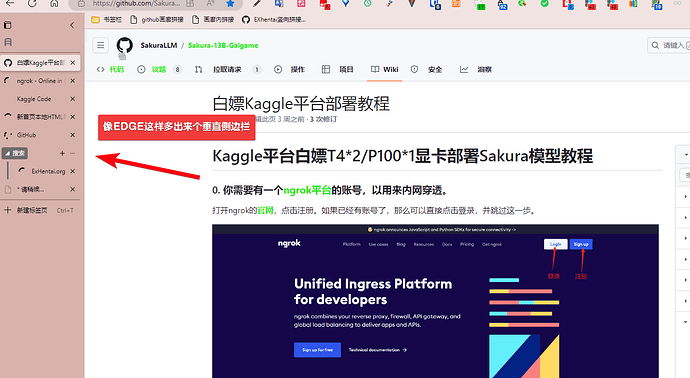This screenshot has width=690, height=378.
Task: Open the 书签栏 bookmarks folder
Action: click(x=106, y=19)
